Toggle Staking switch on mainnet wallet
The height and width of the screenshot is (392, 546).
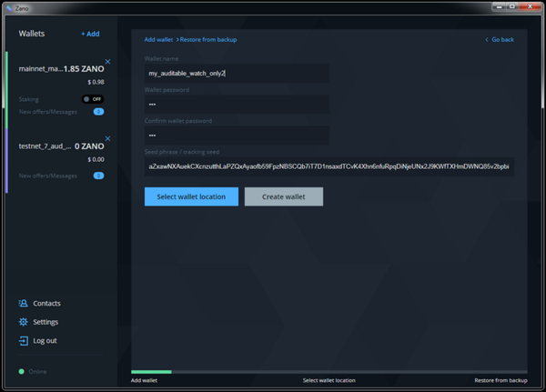[92, 98]
